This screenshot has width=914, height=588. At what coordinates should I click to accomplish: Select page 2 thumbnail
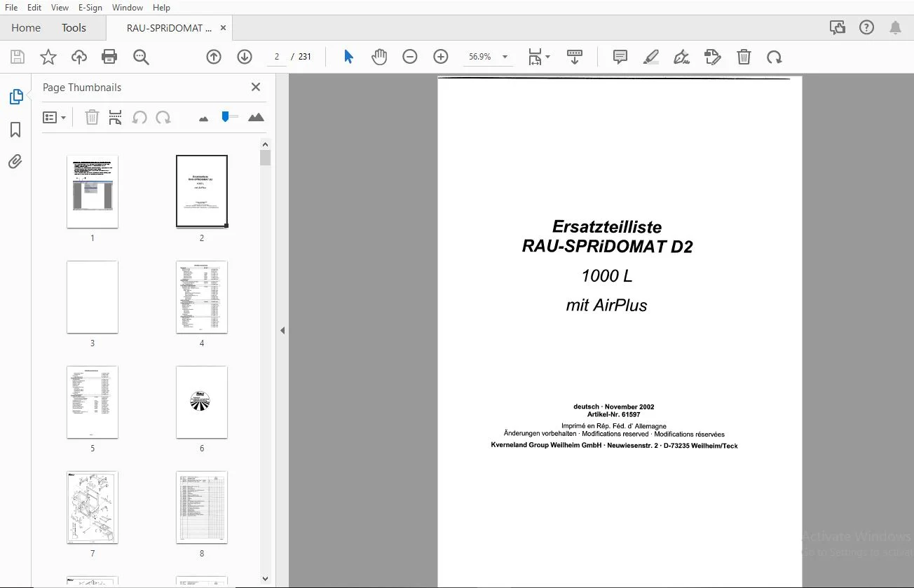[x=202, y=191]
